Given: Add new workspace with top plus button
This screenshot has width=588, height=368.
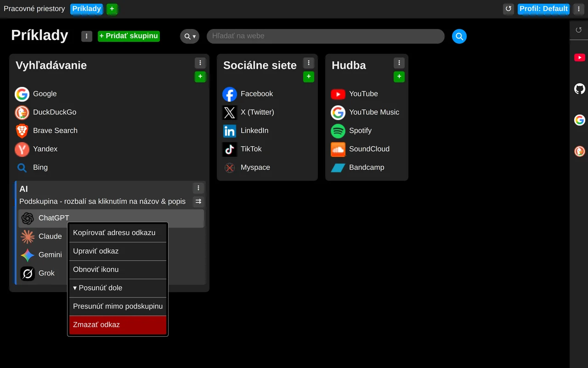Looking at the screenshot, I should point(112,9).
